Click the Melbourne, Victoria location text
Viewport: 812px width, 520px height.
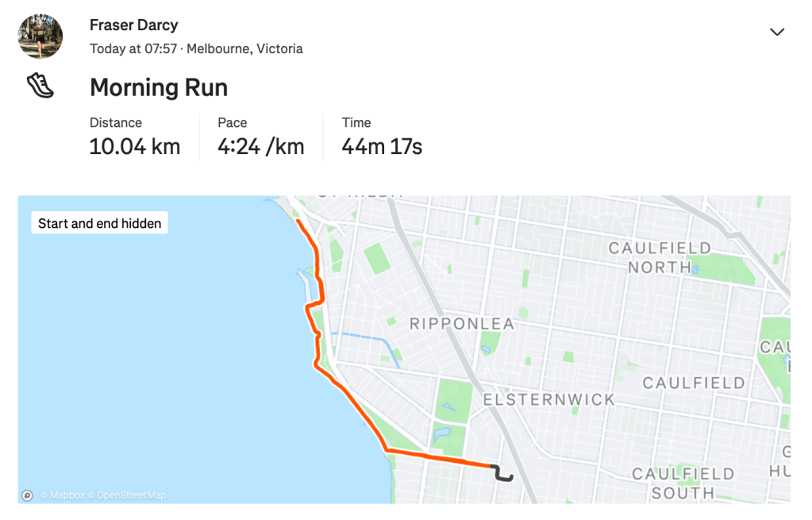click(244, 48)
